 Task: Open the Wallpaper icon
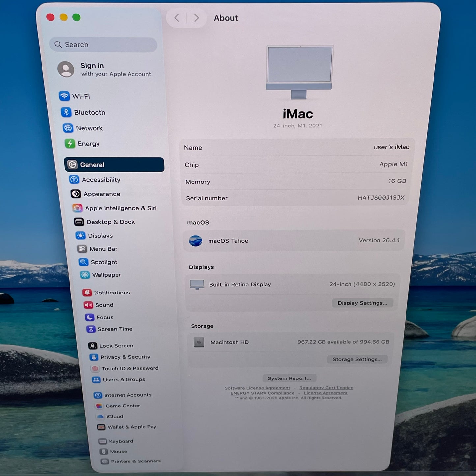tap(85, 275)
